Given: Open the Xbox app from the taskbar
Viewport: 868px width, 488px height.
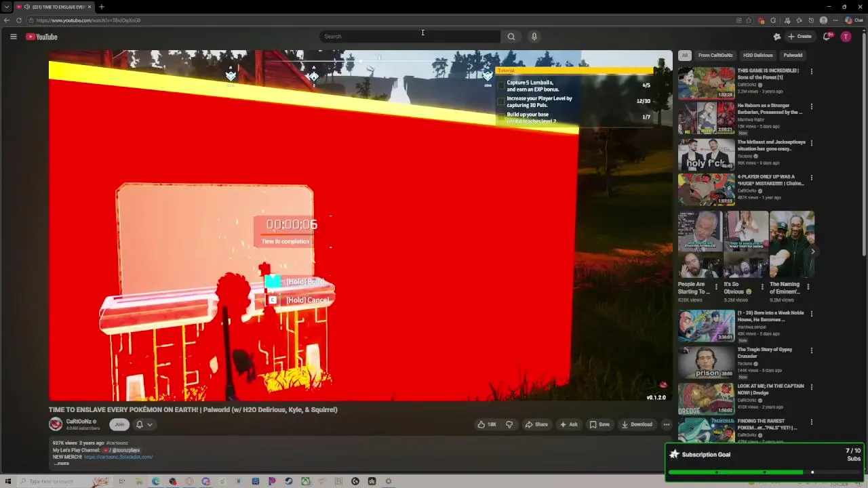Looking at the screenshot, I should 306,481.
